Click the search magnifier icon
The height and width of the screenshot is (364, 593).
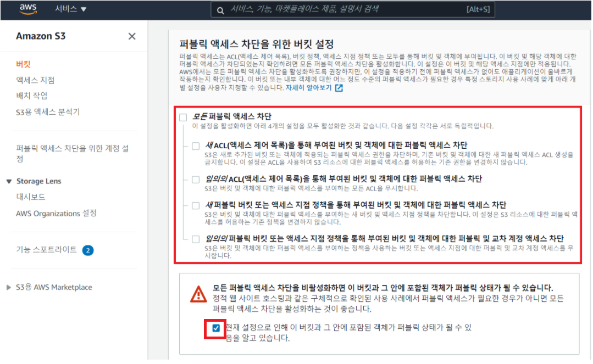[x=220, y=10]
